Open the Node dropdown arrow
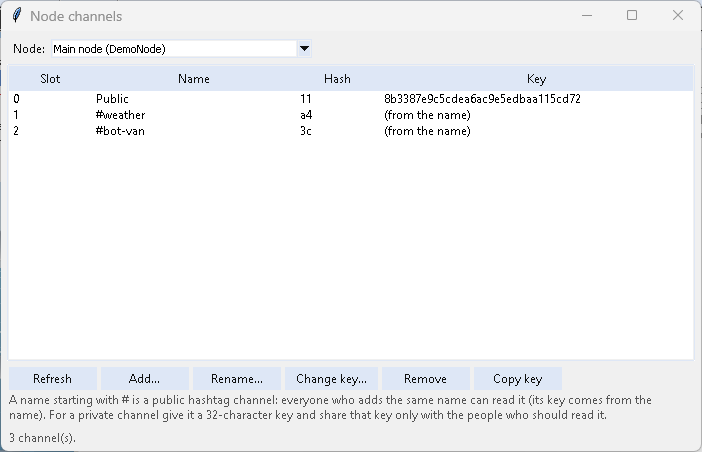This screenshot has width=702, height=452. pyautogui.click(x=304, y=49)
